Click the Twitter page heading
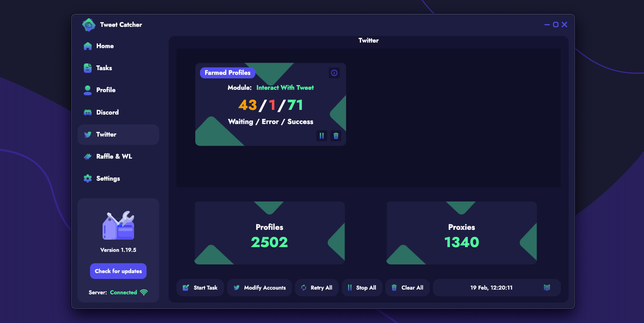Screen dimensions: 644x323 (369, 41)
